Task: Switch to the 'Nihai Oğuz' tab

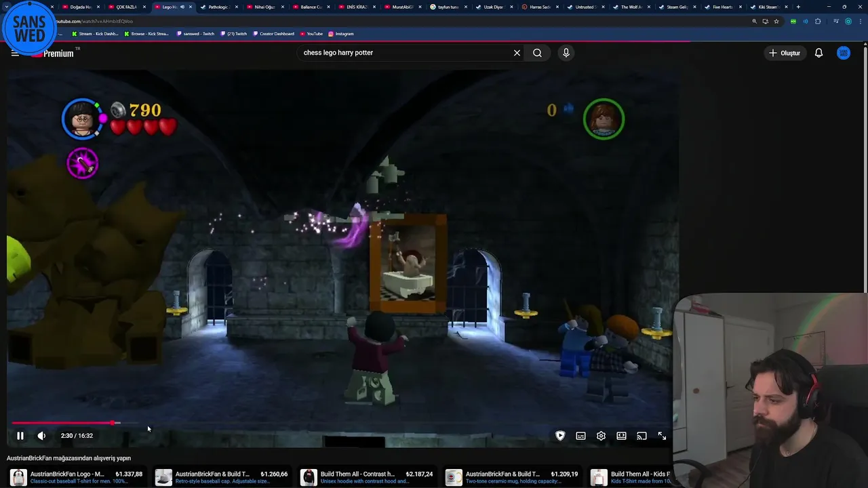Action: [264, 7]
